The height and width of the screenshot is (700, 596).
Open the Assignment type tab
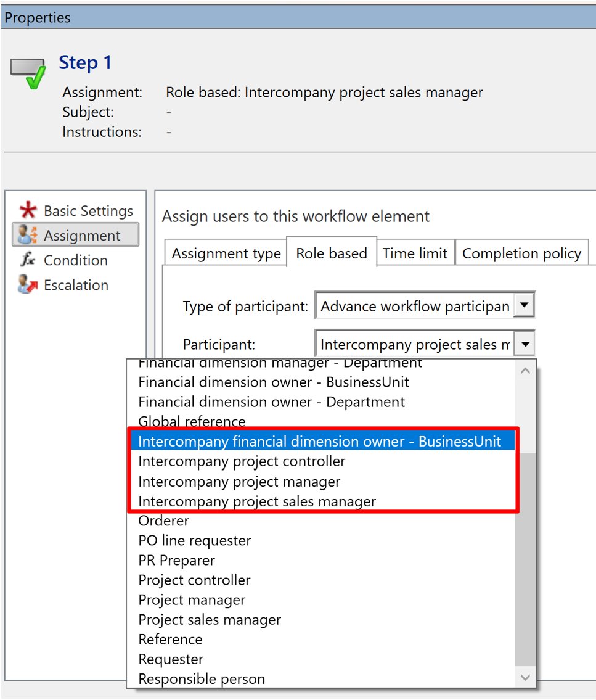pyautogui.click(x=226, y=253)
